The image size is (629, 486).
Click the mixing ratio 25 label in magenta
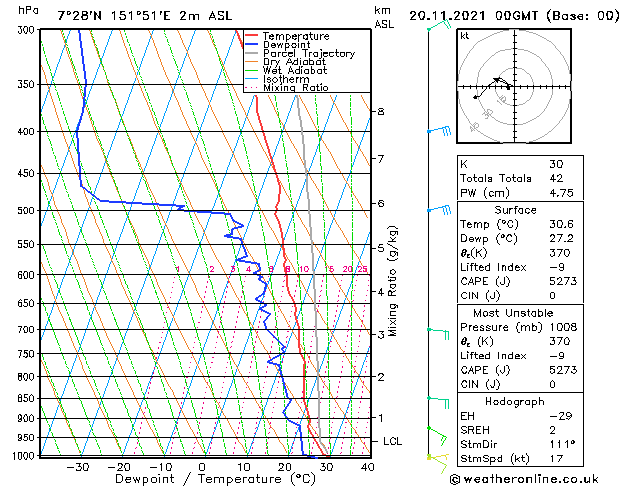click(x=362, y=269)
